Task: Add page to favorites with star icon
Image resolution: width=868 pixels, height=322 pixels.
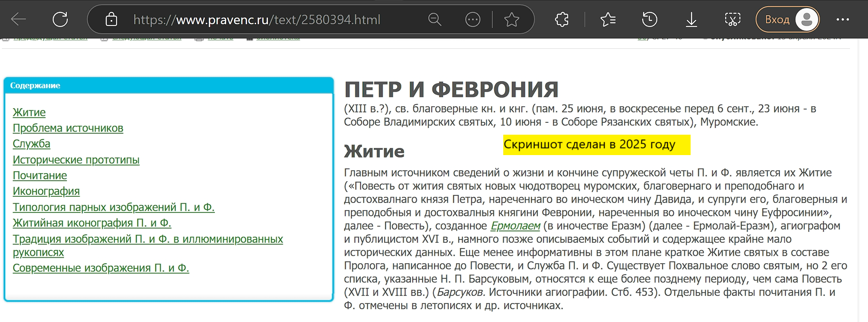Action: click(x=511, y=19)
